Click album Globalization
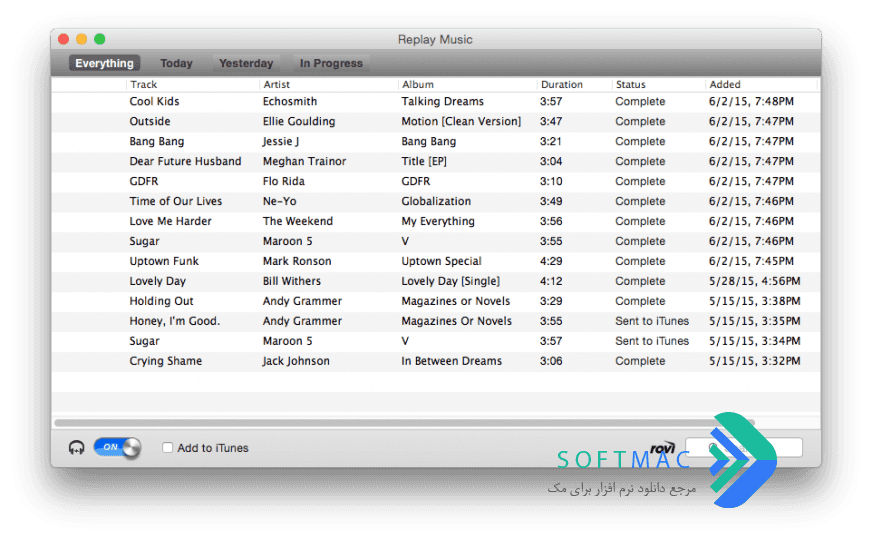Viewport: 872px width, 540px height. [x=436, y=201]
